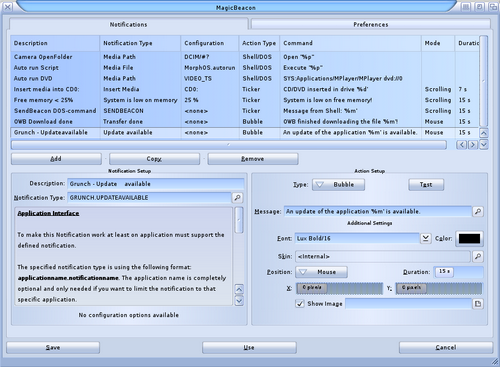Viewport: 500px width, 367px height.
Task: Click magnifier icon next to Message field
Action: click(478, 211)
